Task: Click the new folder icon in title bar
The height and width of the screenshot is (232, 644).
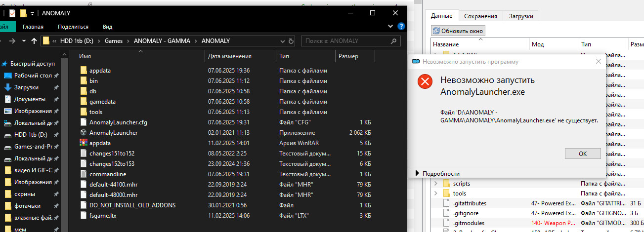Action: click(23, 13)
